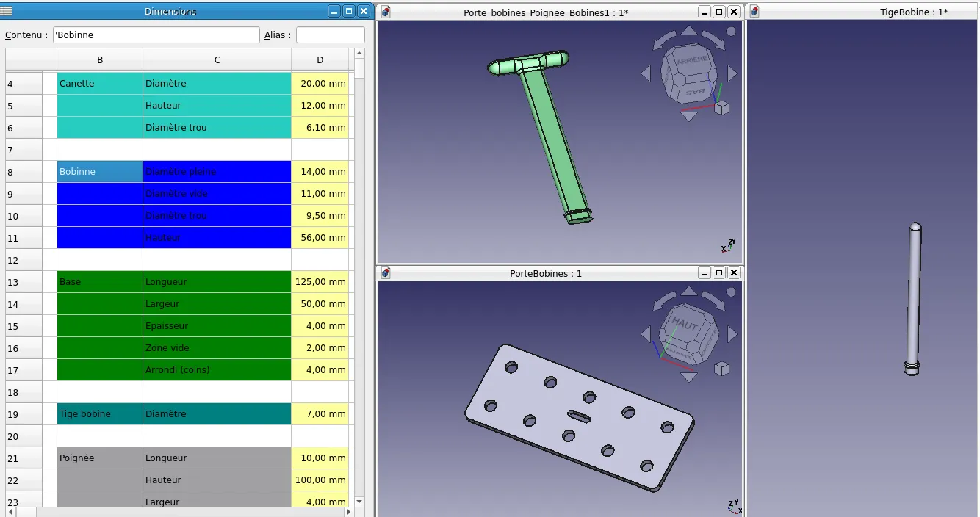
Task: Click the counter-clockwise rotate arrow in the Poignee_Bobines1 view
Action: [664, 41]
